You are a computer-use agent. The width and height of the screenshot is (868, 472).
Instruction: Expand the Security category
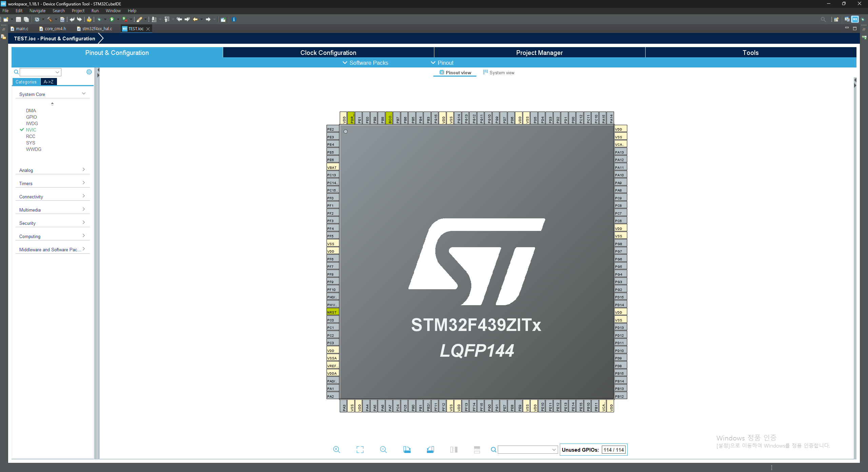[x=84, y=222]
